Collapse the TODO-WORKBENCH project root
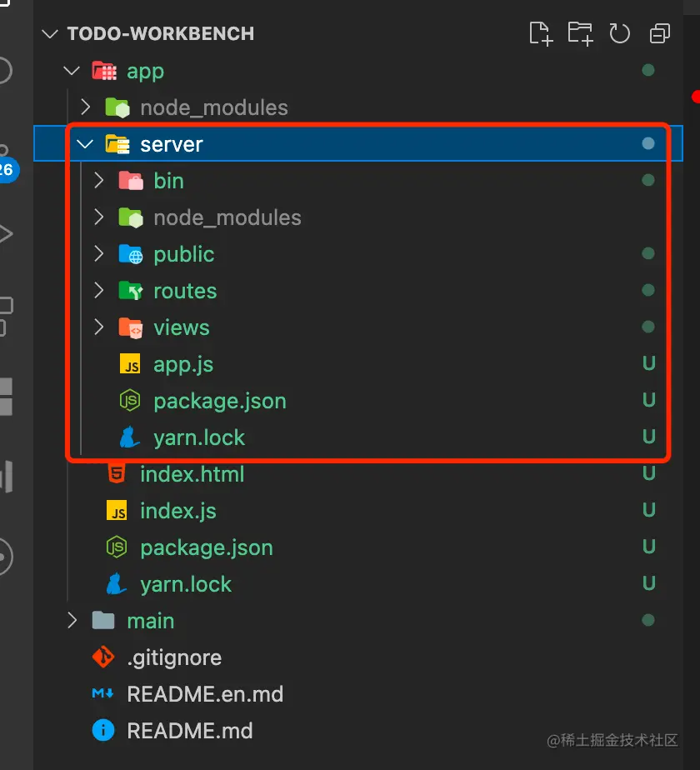The image size is (700, 770). click(50, 34)
